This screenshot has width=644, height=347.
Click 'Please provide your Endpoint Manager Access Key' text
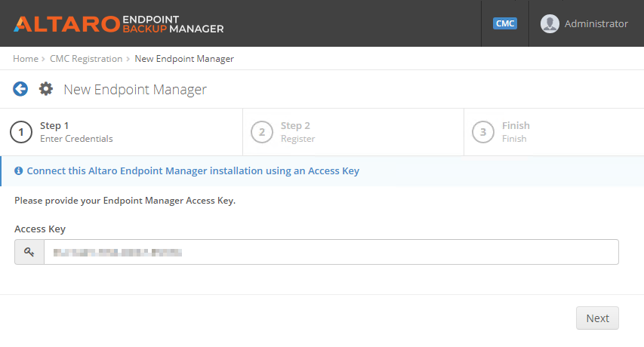tap(125, 201)
